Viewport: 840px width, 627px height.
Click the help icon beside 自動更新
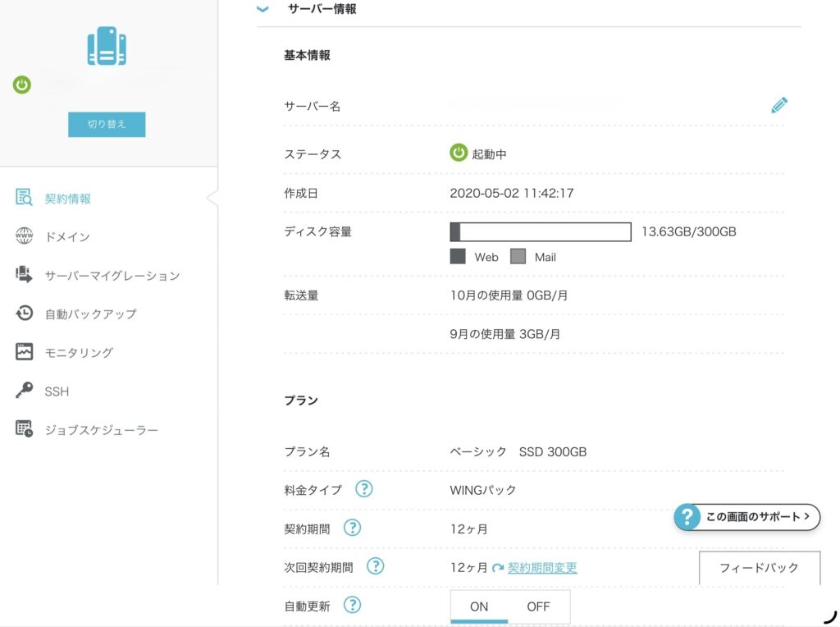click(x=352, y=606)
